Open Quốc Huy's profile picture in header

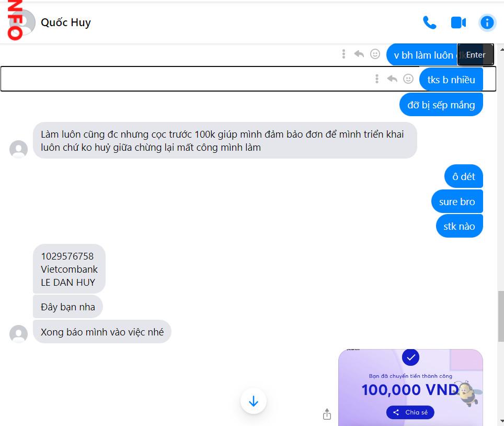coord(22,23)
